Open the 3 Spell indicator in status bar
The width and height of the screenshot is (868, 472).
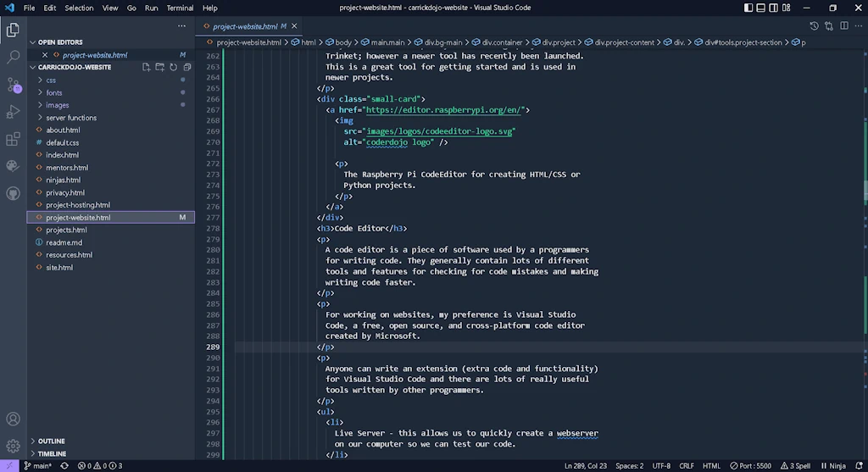point(795,466)
